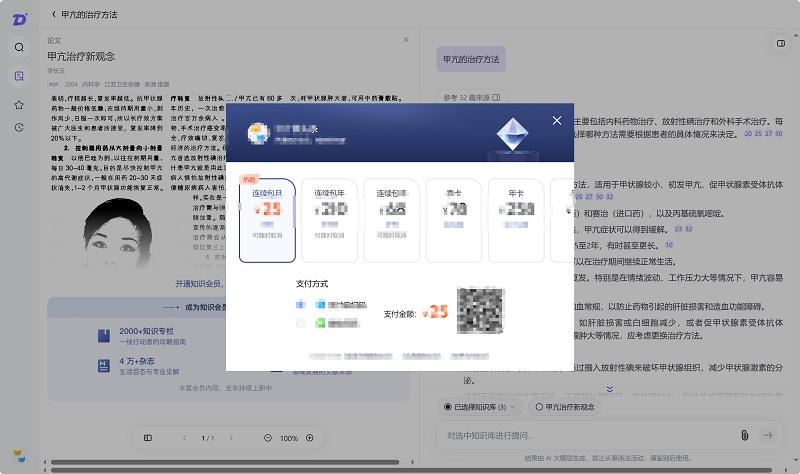The width and height of the screenshot is (800, 474).
Task: Click the 开通知识会员 link
Action: [x=198, y=283]
